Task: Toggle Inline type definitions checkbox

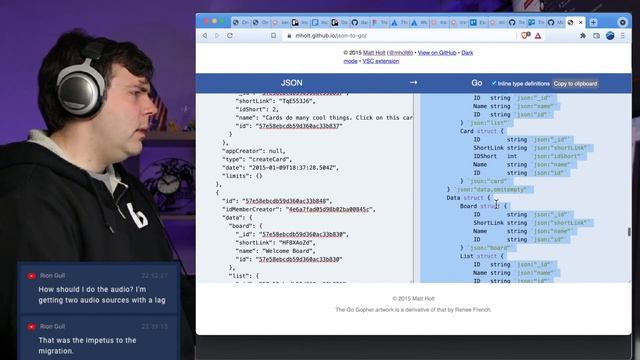Action: (x=493, y=83)
